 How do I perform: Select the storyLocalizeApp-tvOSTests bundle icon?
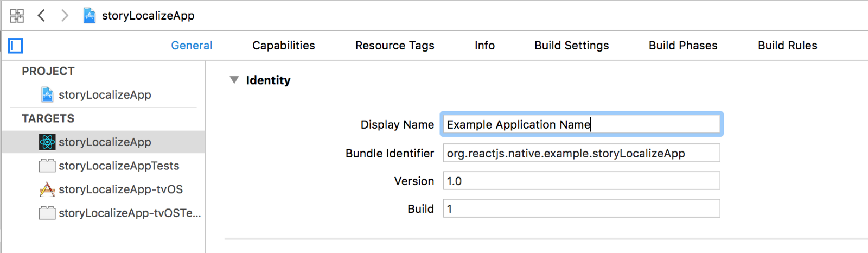tap(47, 213)
